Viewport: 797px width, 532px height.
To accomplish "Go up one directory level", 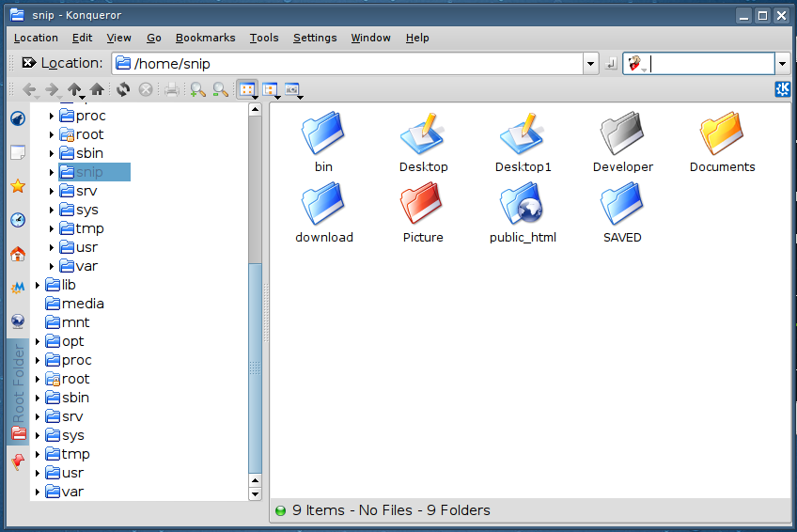I will point(75,90).
